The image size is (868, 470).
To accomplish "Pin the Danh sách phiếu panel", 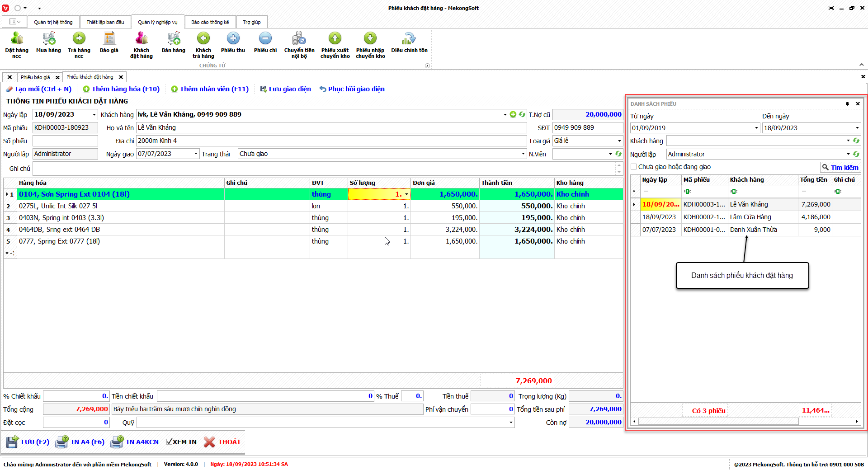I will click(x=847, y=104).
